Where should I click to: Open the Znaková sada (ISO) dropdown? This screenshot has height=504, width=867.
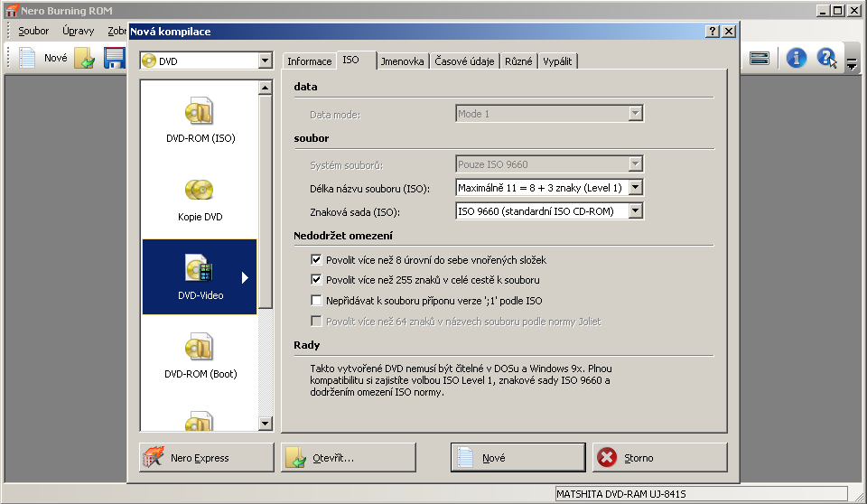point(635,210)
